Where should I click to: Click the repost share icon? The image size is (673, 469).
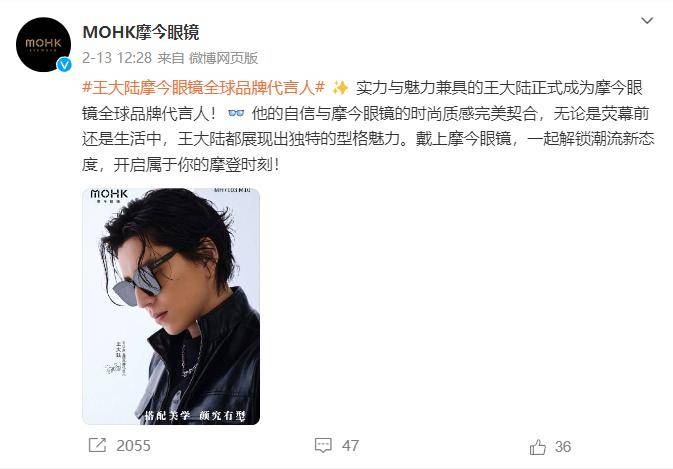click(x=97, y=445)
